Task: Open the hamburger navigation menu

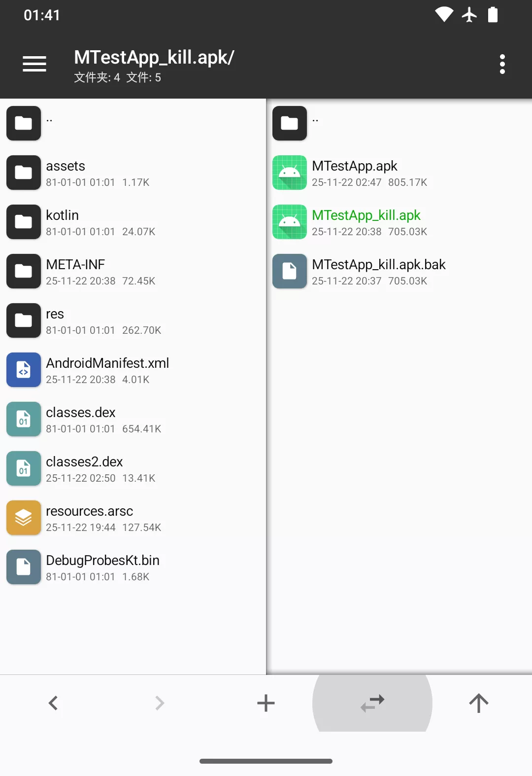Action: coord(34,64)
